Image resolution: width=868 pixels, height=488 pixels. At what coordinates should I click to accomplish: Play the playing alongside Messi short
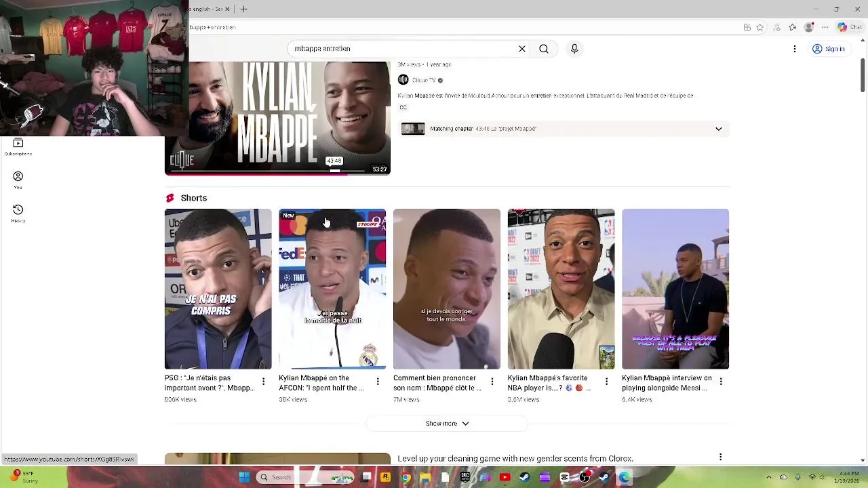pyautogui.click(x=675, y=289)
